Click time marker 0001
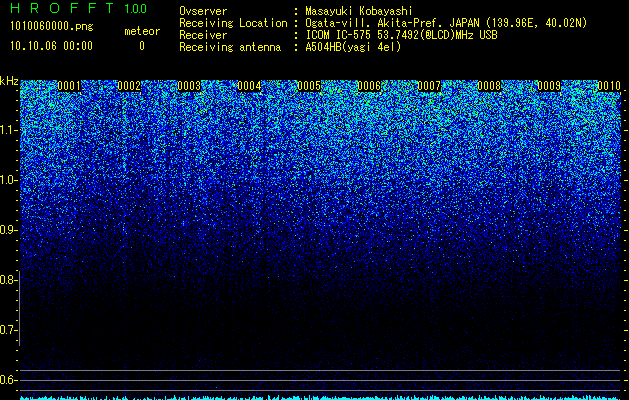This screenshot has width=629, height=400. (69, 86)
